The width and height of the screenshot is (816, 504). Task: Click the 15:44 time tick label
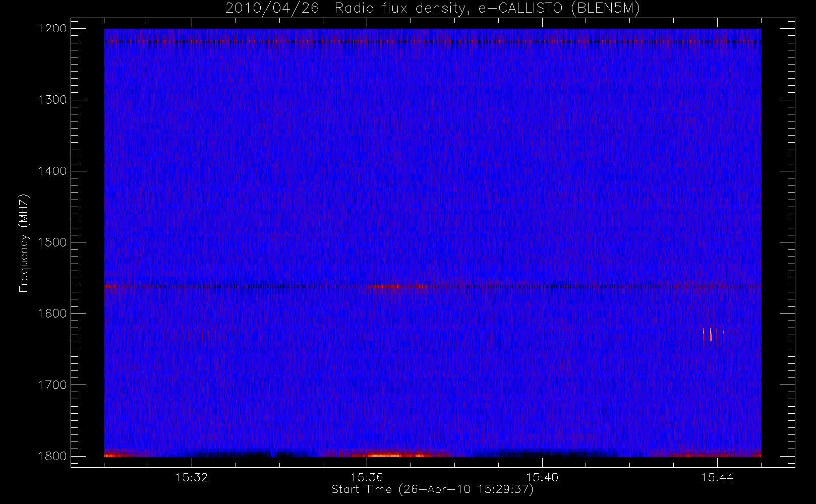[x=717, y=477]
